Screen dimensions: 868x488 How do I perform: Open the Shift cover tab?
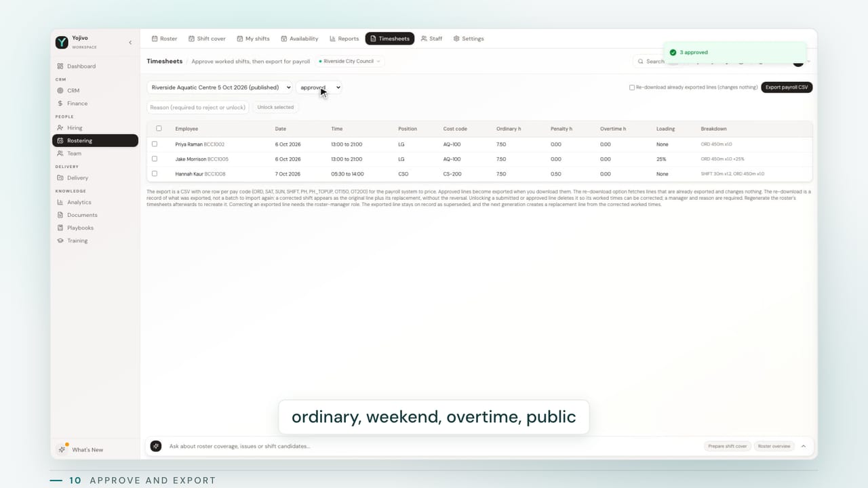coord(207,39)
